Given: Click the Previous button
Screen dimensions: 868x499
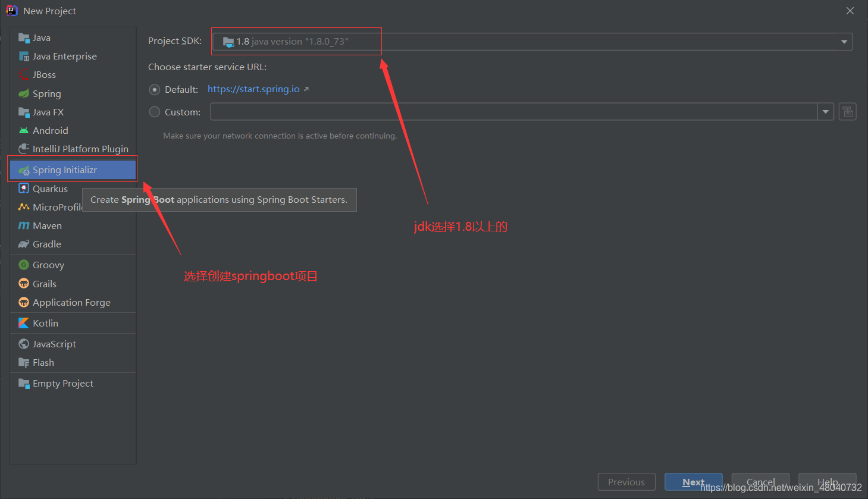Looking at the screenshot, I should pos(626,482).
